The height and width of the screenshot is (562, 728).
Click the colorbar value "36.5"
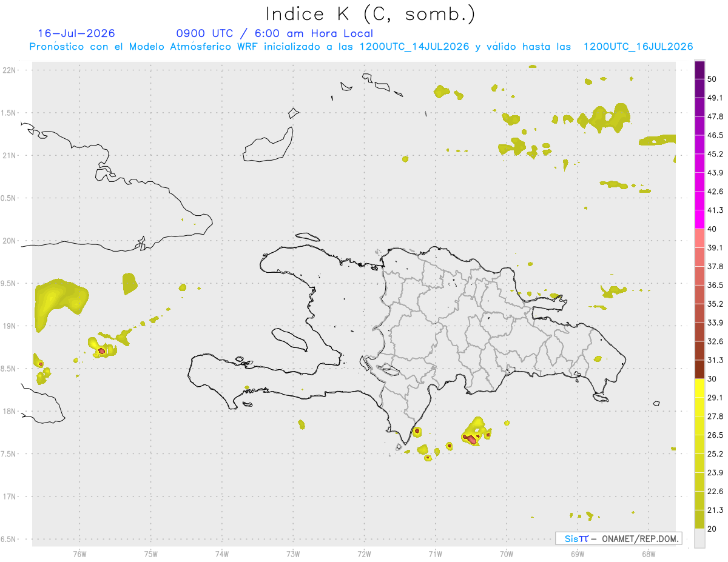coord(715,285)
